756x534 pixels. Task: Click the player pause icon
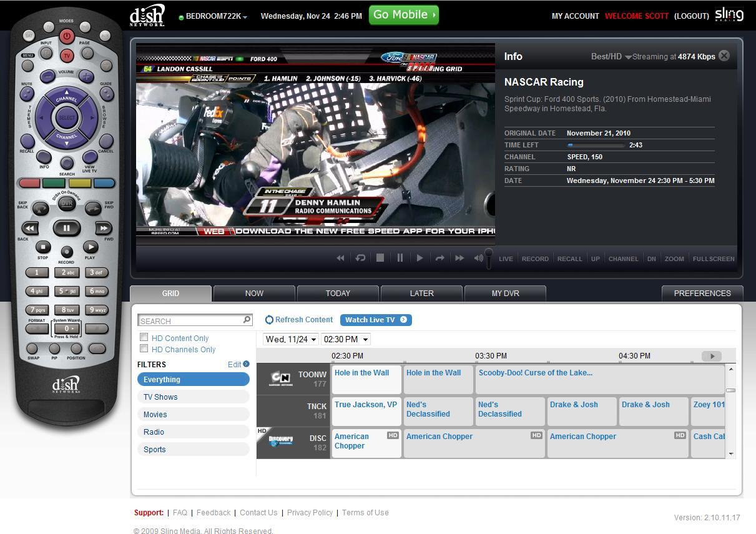point(400,258)
